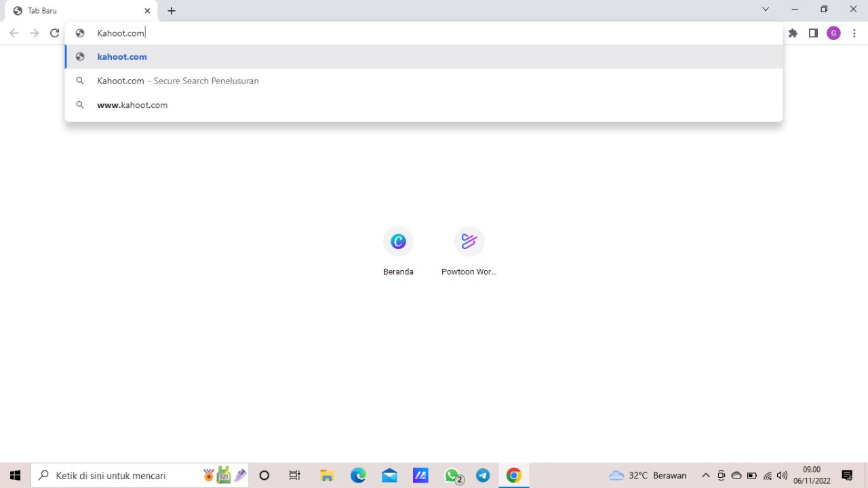Launch File Explorer from the taskbar
The height and width of the screenshot is (488, 868).
(327, 476)
